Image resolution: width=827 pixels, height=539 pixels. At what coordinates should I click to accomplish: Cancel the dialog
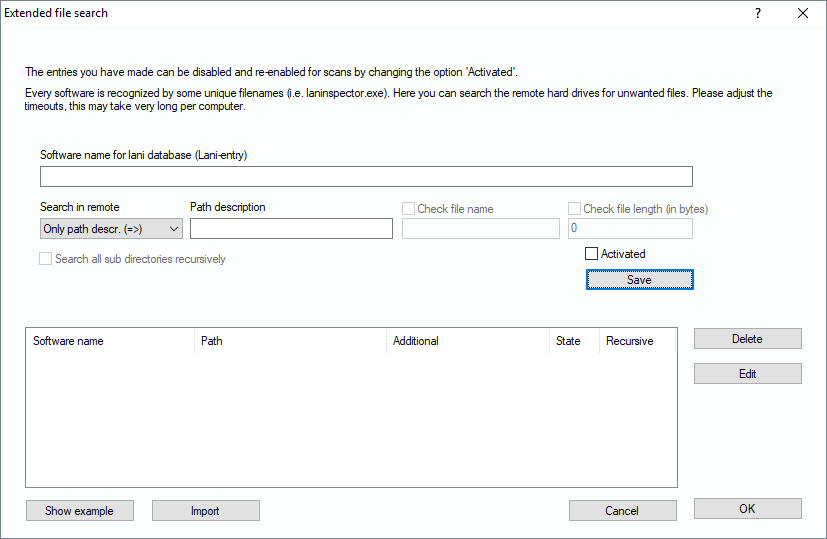point(622,511)
